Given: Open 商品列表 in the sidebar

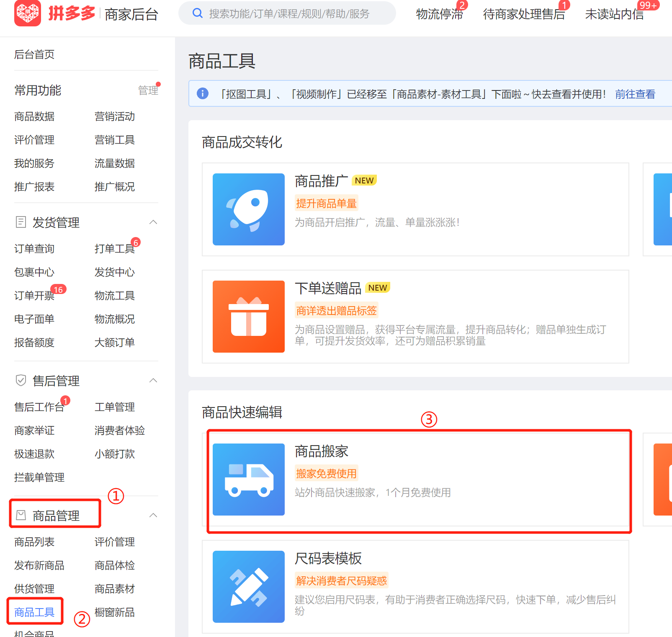Looking at the screenshot, I should click(34, 542).
